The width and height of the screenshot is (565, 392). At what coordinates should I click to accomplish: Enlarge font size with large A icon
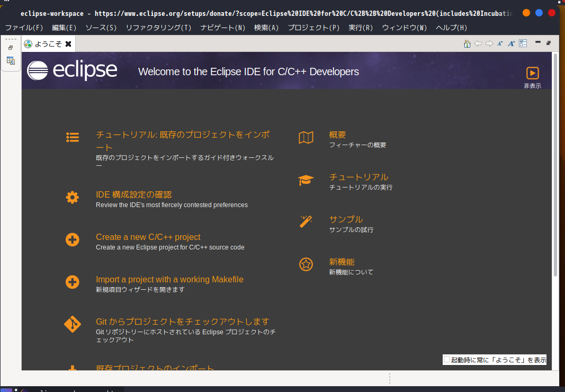coord(512,43)
